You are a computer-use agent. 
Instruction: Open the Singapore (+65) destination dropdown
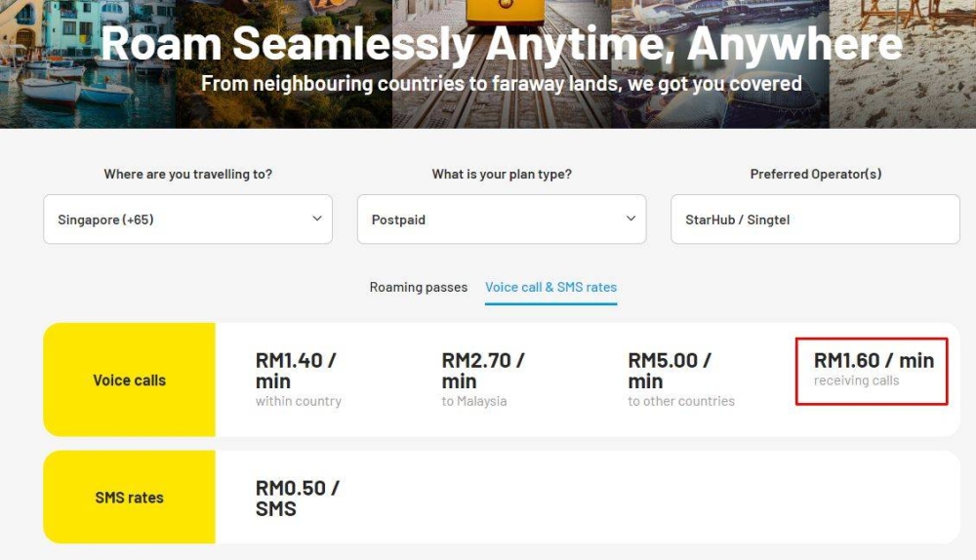coord(187,219)
